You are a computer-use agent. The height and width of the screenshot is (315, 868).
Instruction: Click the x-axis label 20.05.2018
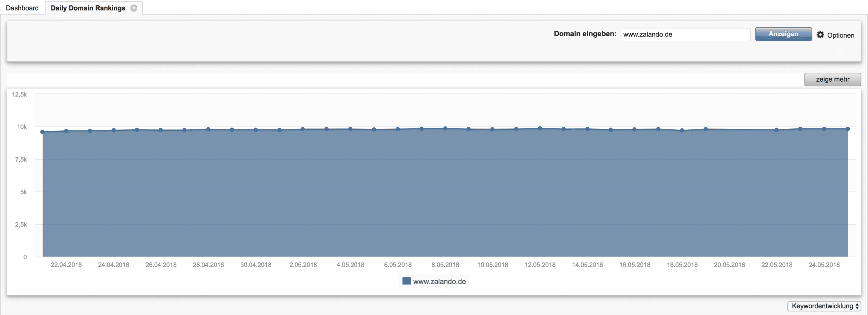click(x=729, y=265)
